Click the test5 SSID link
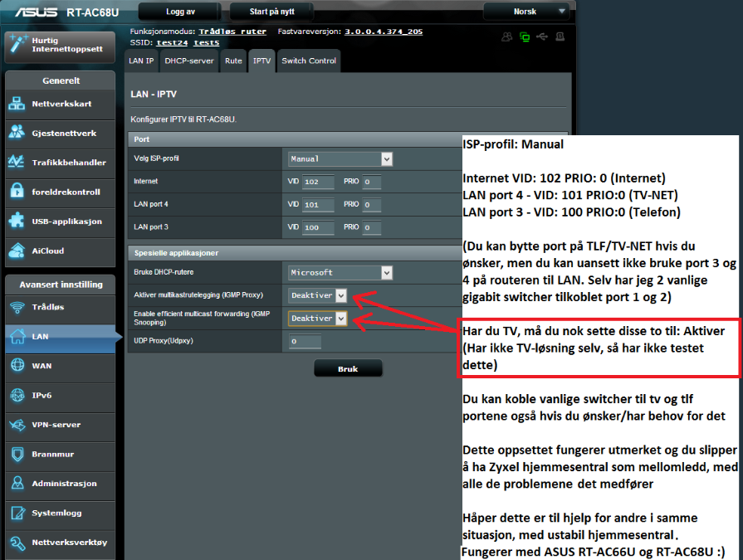743x560 pixels. coord(206,42)
